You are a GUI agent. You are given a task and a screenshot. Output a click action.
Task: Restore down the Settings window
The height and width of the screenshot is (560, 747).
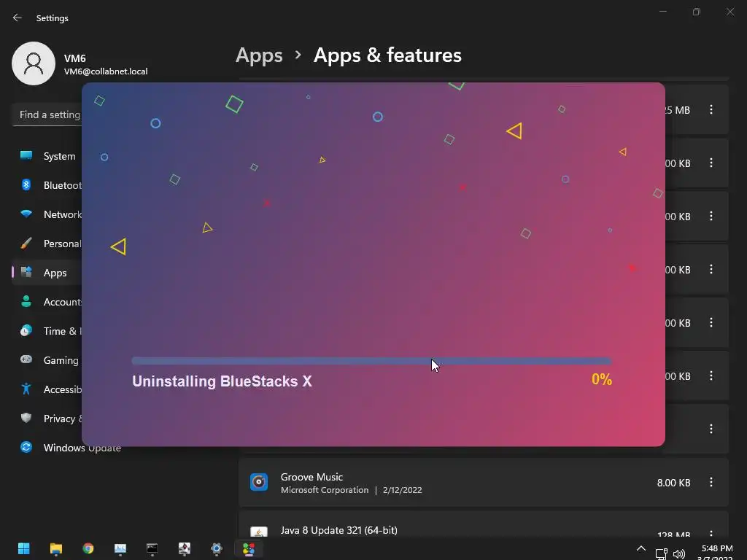point(697,12)
